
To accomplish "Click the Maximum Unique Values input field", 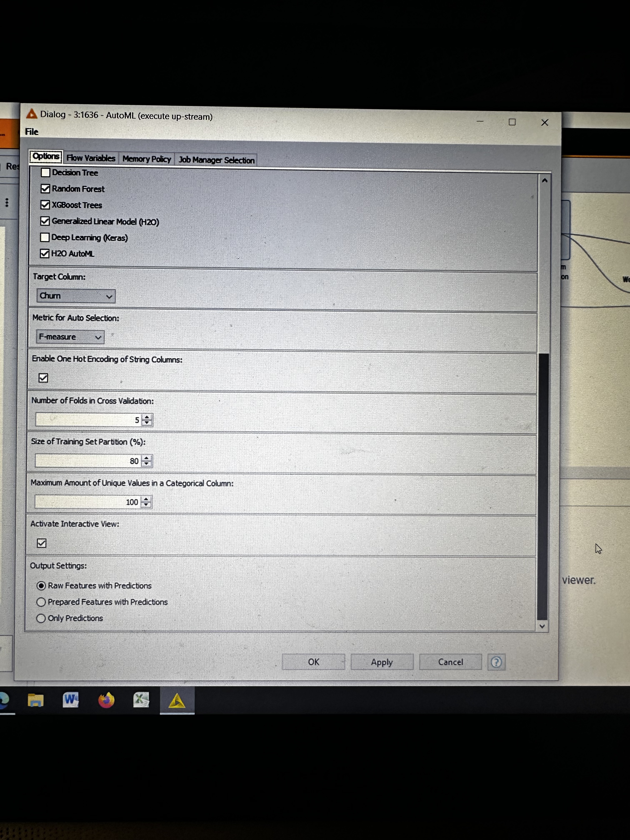I will click(87, 502).
